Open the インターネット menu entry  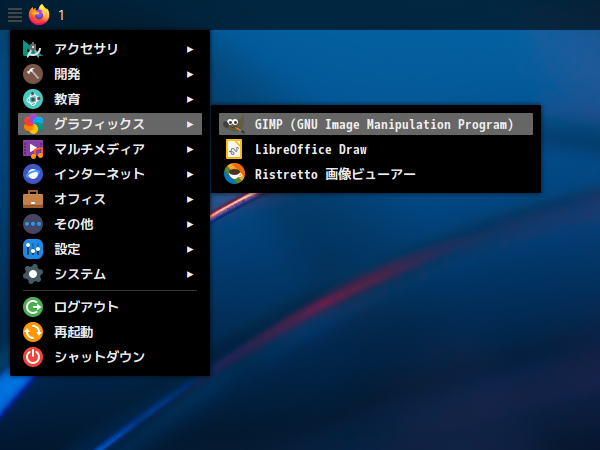tap(110, 174)
